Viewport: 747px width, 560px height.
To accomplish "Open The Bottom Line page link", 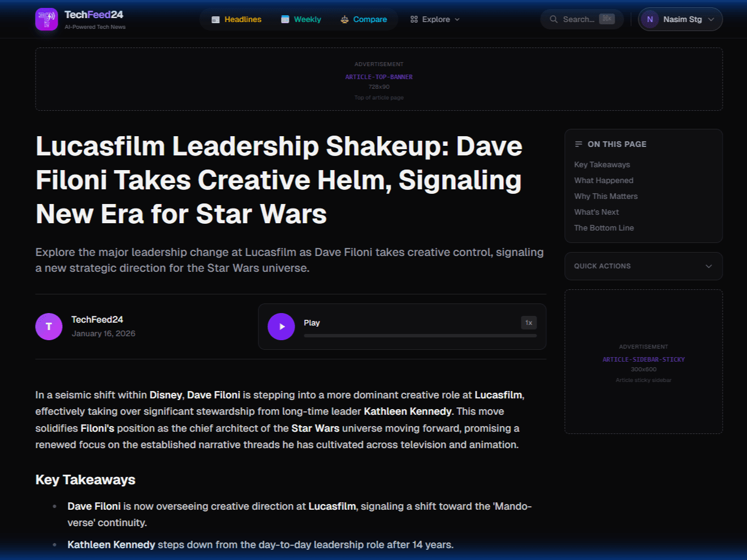I will click(x=603, y=227).
